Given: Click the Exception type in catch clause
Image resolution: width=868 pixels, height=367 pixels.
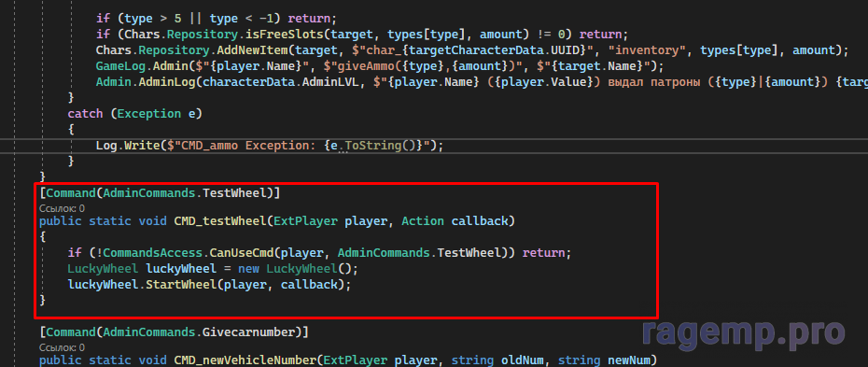Looking at the screenshot, I should coord(149,114).
